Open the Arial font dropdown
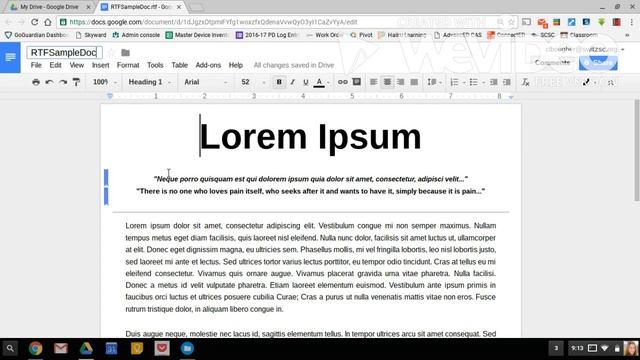 205,82
